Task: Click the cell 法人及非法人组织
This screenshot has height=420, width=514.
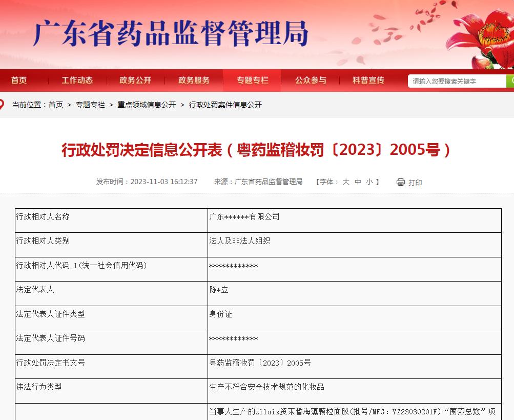Action: [x=355, y=245]
